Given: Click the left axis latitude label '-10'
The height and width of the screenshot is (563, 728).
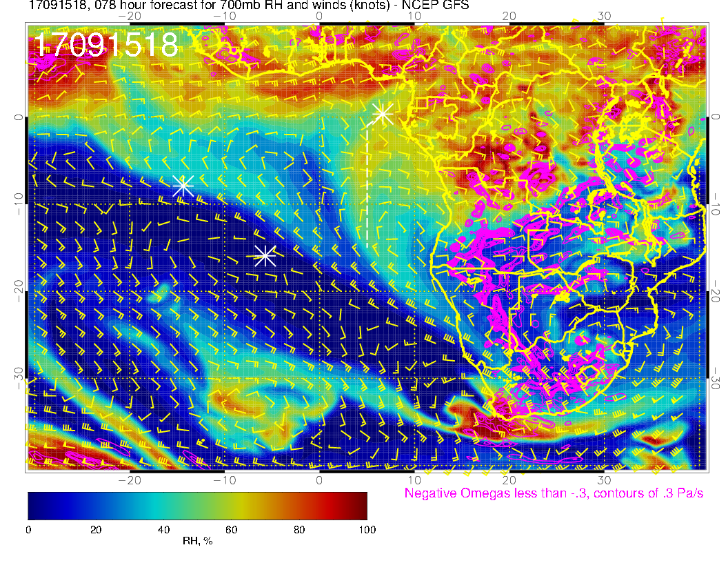Looking at the screenshot, I should [18, 204].
